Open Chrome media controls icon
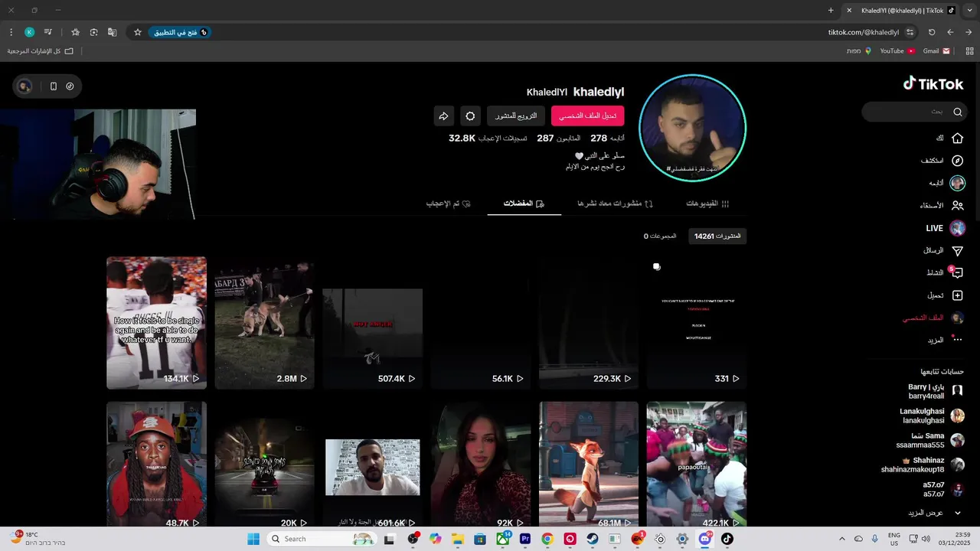 (47, 32)
